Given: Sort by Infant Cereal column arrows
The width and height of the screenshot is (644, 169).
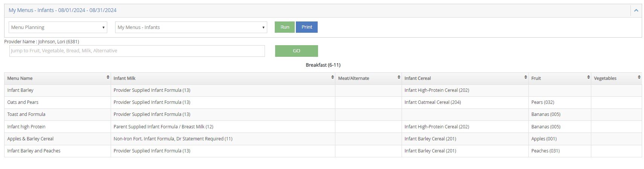Looking at the screenshot, I should [x=525, y=77].
